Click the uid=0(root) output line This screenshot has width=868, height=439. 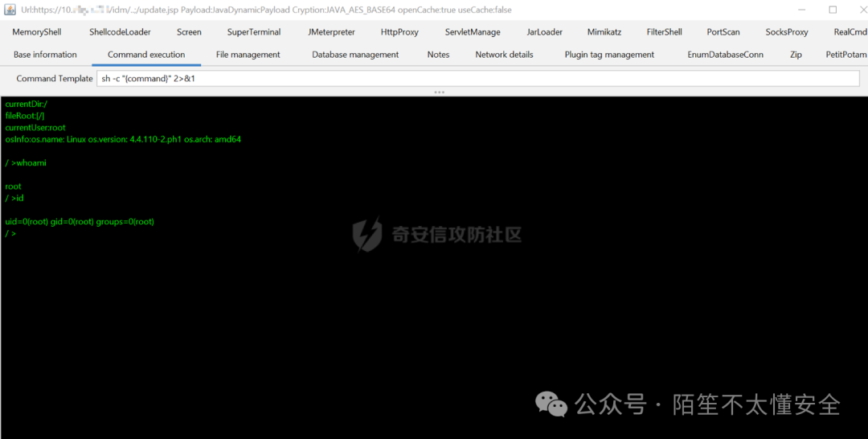(79, 221)
